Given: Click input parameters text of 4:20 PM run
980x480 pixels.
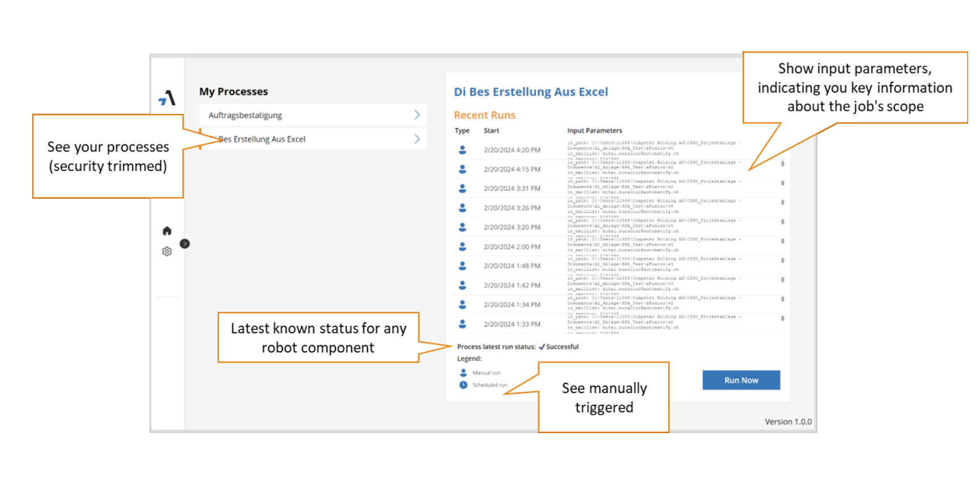Looking at the screenshot, I should [x=654, y=149].
